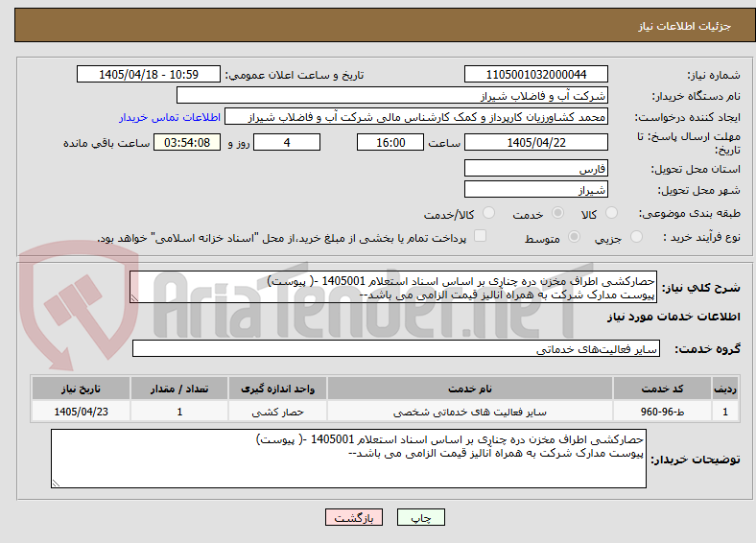
Task: Click the چاپ print button
Action: (x=420, y=517)
